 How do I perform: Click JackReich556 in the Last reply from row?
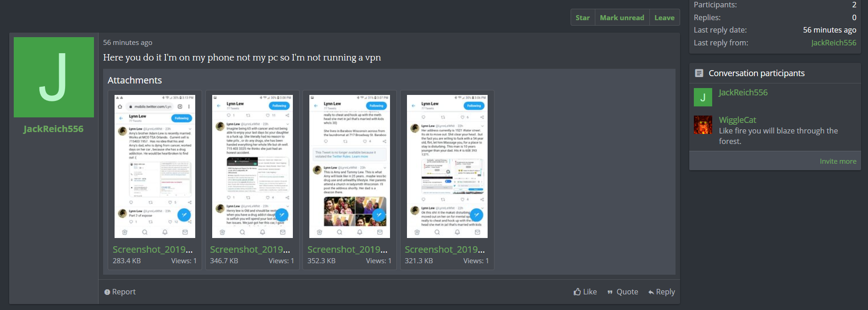[833, 43]
